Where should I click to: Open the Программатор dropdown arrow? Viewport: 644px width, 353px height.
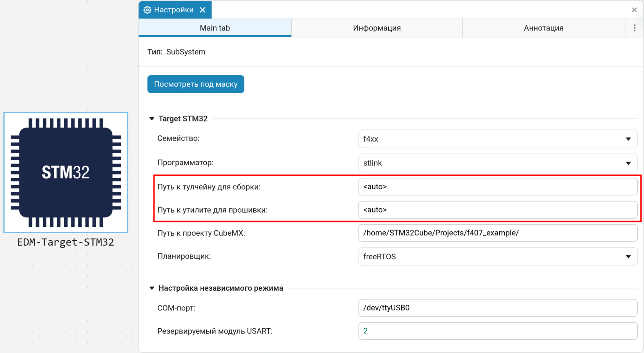click(629, 163)
